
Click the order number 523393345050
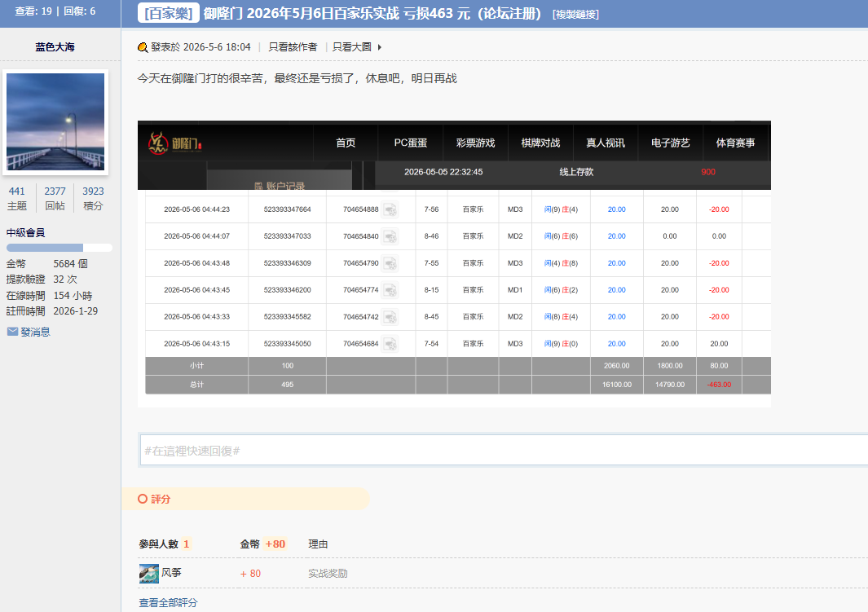[x=288, y=344]
